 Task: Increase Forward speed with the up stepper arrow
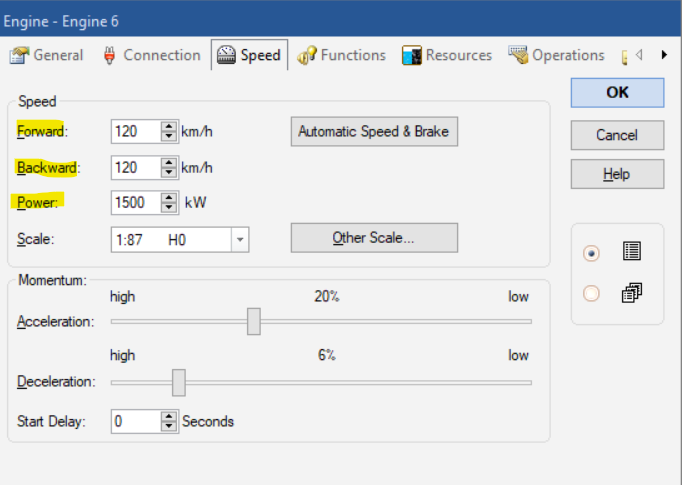coord(169,127)
